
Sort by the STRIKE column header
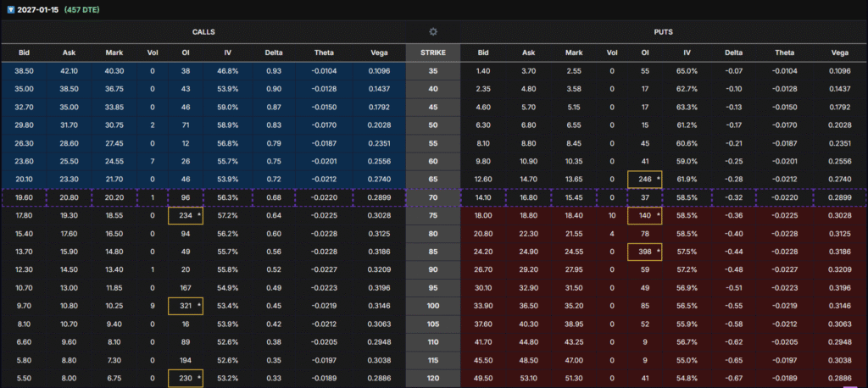[x=433, y=53]
